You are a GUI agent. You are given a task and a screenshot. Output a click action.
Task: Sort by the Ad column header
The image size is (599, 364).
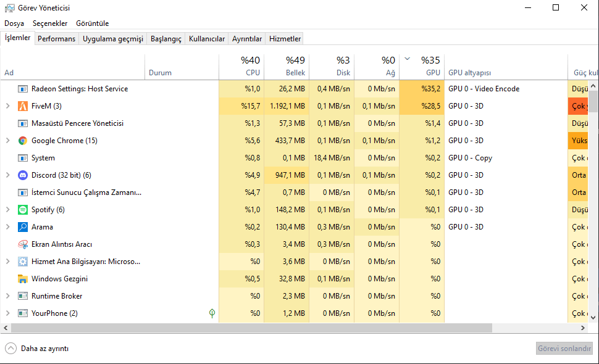click(x=73, y=67)
